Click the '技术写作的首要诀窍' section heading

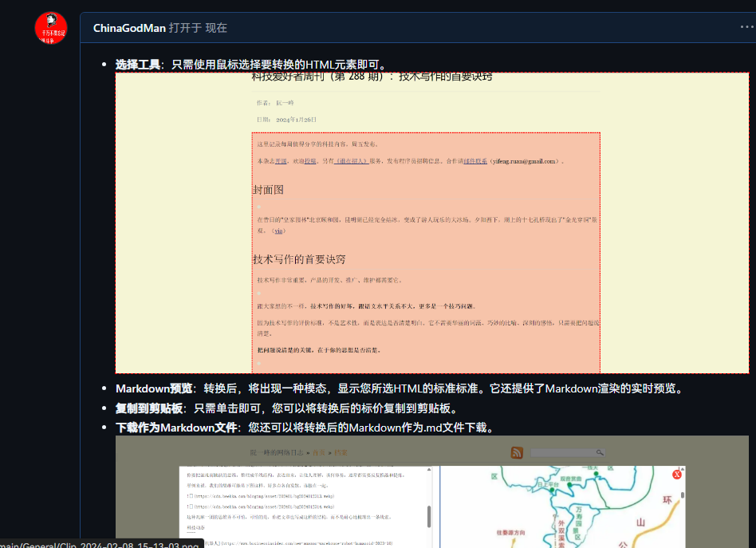[x=299, y=259]
